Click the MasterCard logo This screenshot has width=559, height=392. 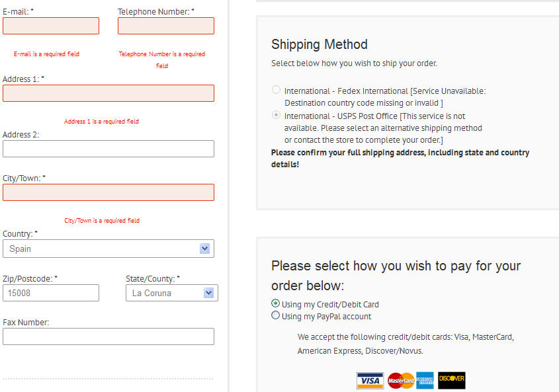(401, 380)
